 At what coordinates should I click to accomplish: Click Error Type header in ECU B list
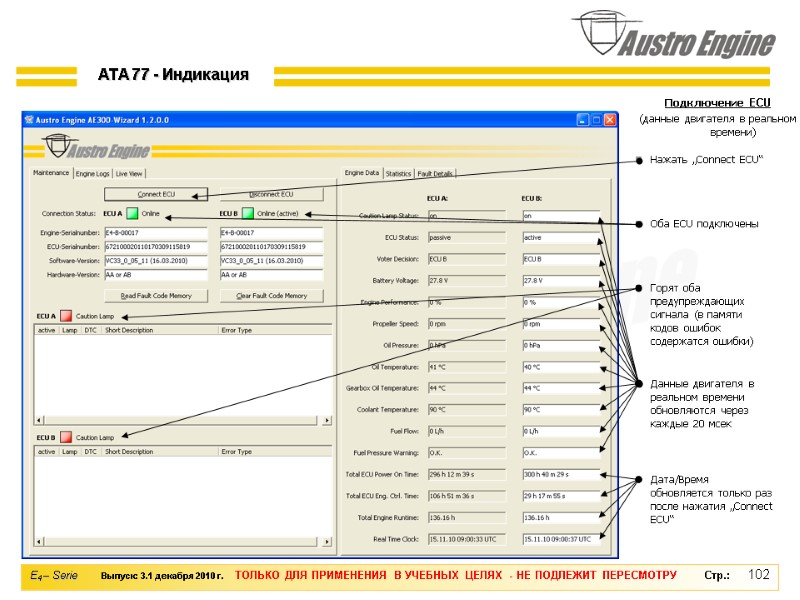coord(275,452)
